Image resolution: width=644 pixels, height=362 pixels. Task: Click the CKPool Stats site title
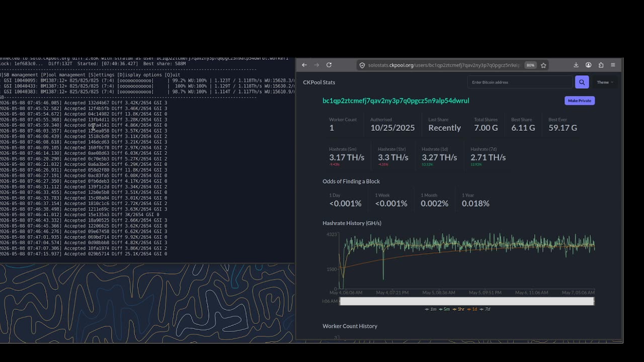[x=319, y=82]
